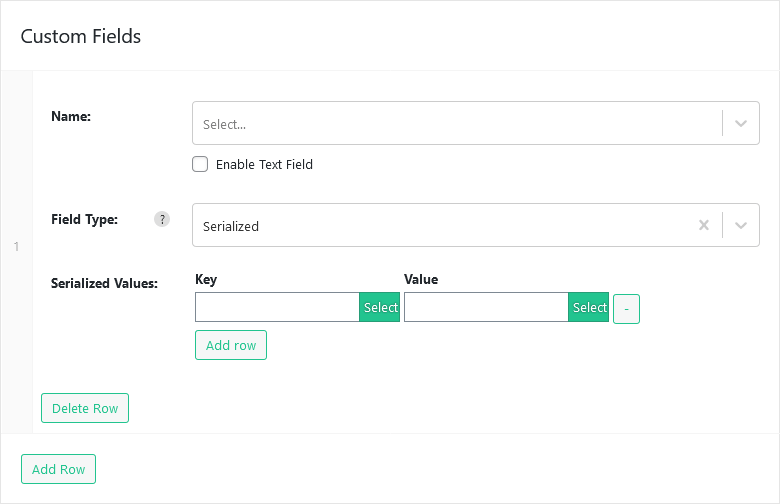
Task: Remove the serialized key-value row with the minus button
Action: coord(626,309)
